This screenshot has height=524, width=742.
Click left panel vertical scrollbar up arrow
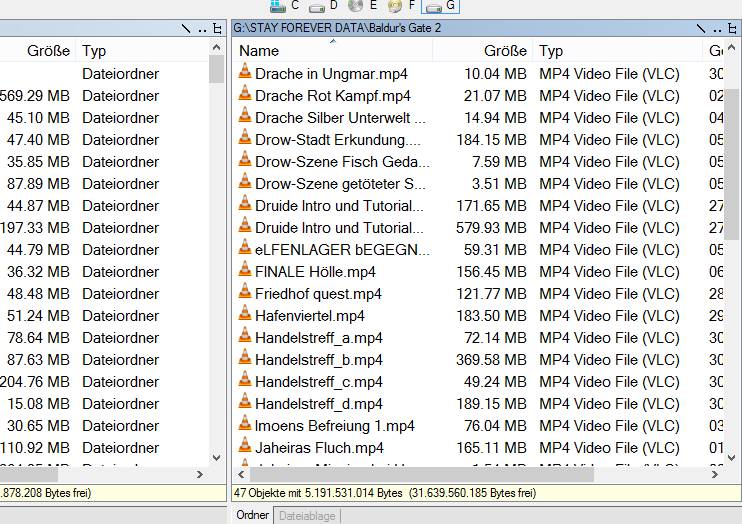217,47
